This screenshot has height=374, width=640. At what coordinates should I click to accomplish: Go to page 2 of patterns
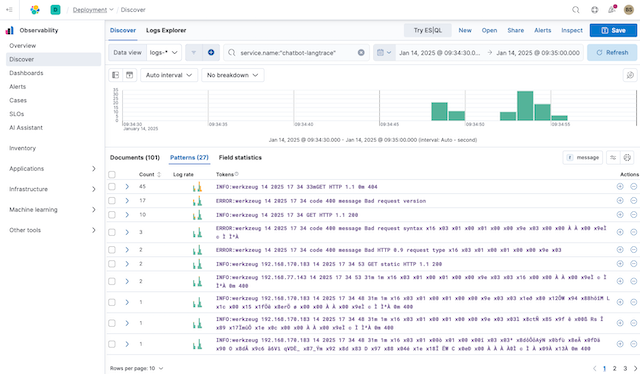point(614,368)
